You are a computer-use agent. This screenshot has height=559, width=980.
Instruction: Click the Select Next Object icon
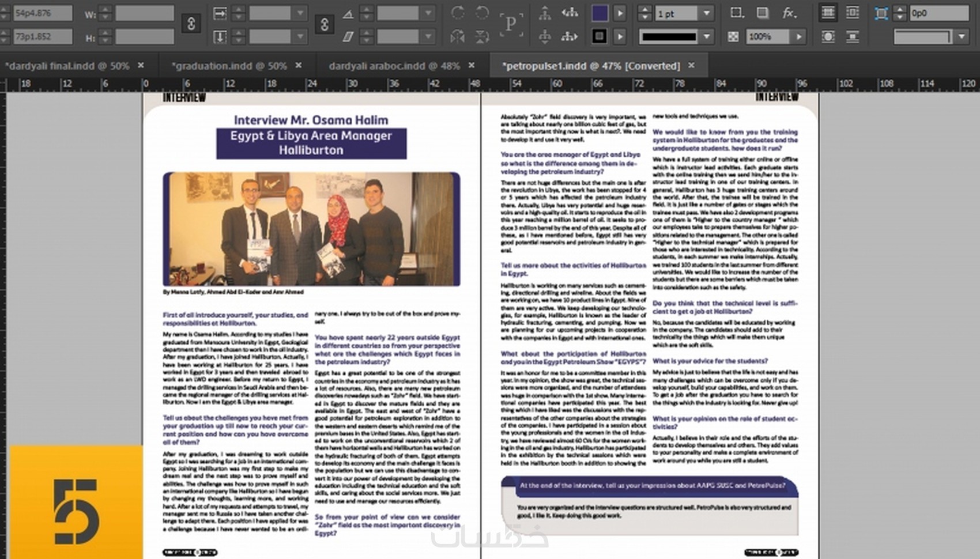click(x=570, y=36)
